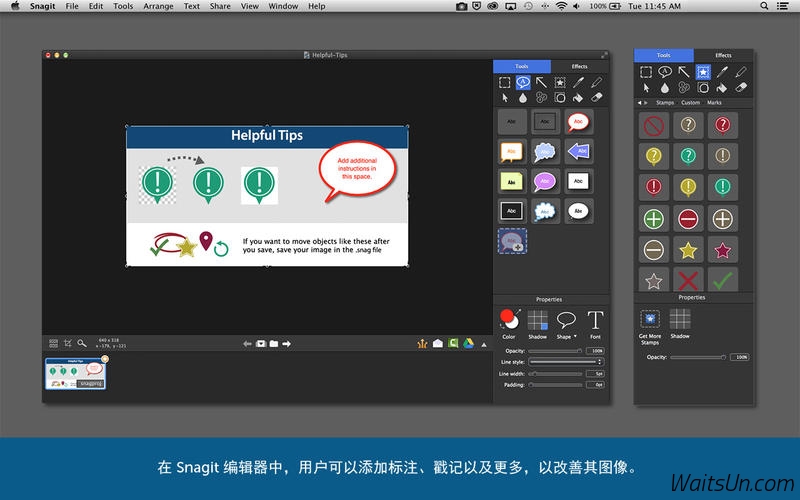Click the crop icon below the canvas

(67, 343)
